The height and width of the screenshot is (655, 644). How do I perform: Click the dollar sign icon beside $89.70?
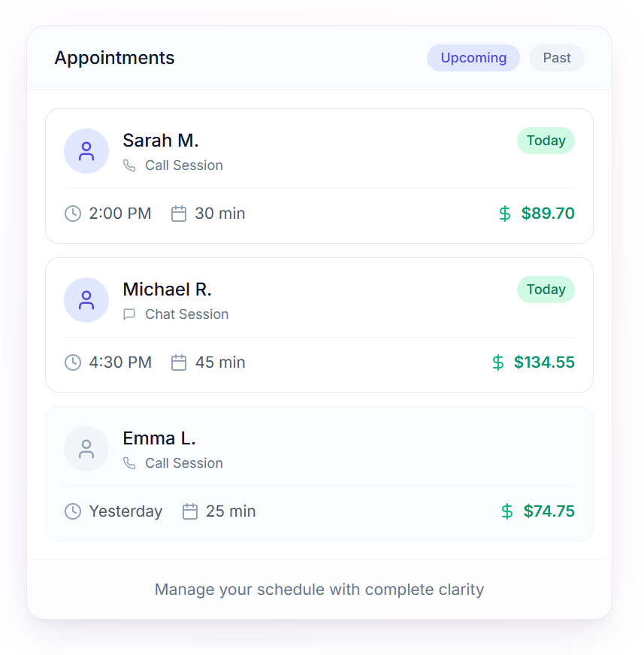click(505, 214)
